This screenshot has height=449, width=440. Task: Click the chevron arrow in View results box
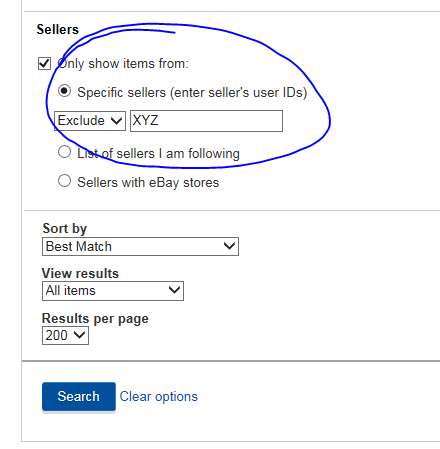174,290
